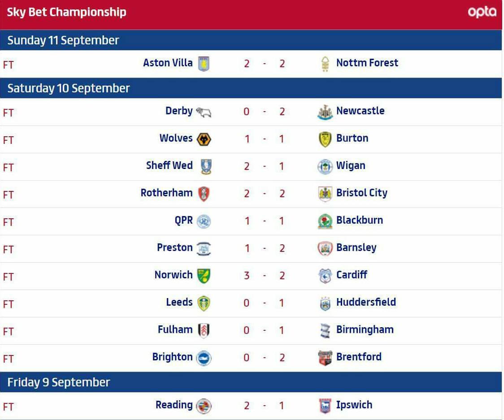Select the Sheff Wed team name
This screenshot has width=504, height=420.
[169, 165]
